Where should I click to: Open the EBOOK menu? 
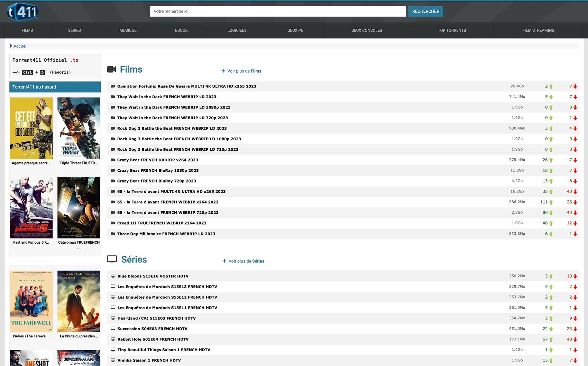click(181, 30)
